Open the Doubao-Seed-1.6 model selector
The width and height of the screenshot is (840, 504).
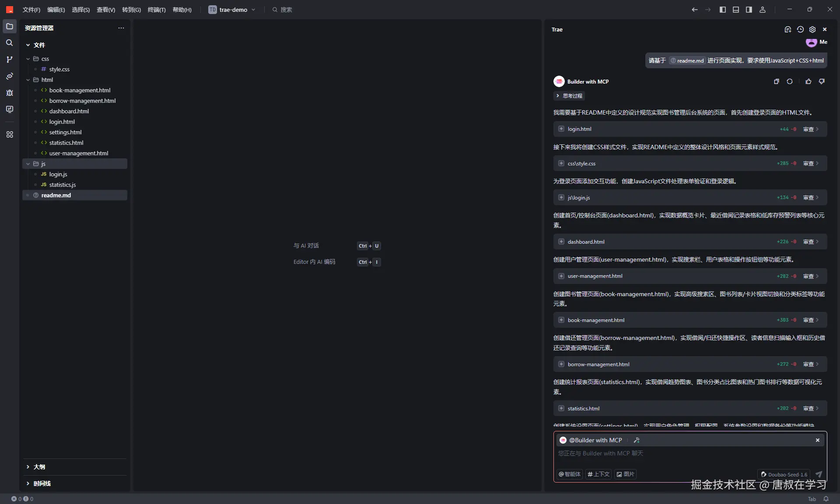[783, 474]
